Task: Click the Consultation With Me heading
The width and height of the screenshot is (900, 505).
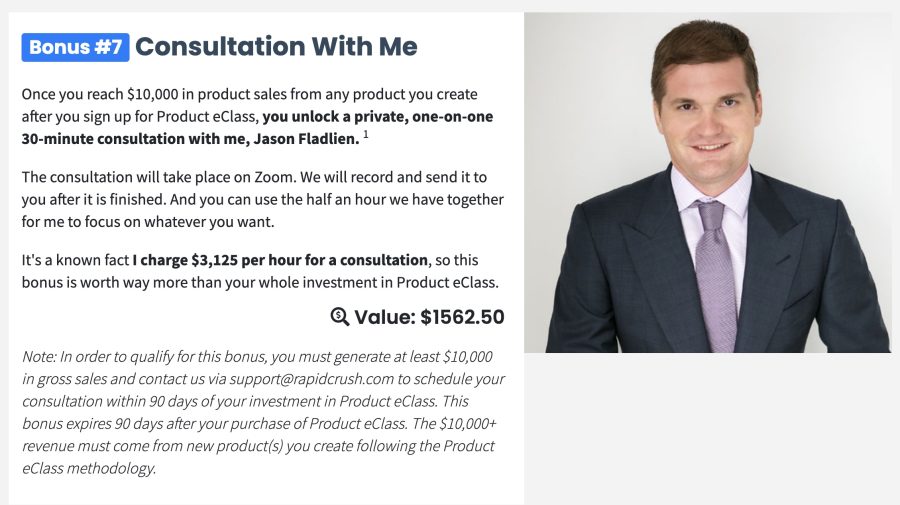Action: [x=276, y=46]
